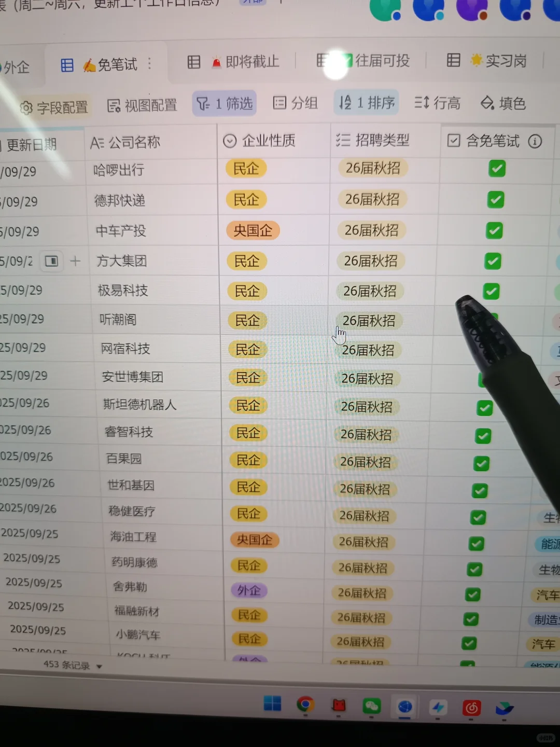The image size is (560, 747).
Task: Uncheck 含免笔试 for 德邦快递
Action: pyautogui.click(x=495, y=199)
